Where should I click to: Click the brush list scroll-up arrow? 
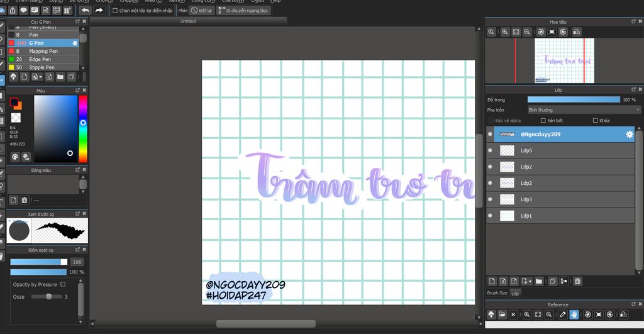(x=83, y=29)
